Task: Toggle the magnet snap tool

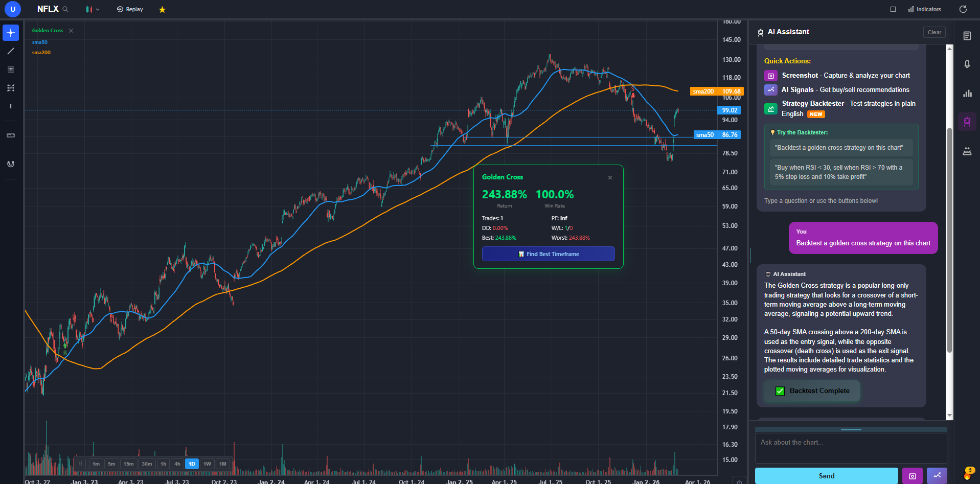Action: pos(10,164)
